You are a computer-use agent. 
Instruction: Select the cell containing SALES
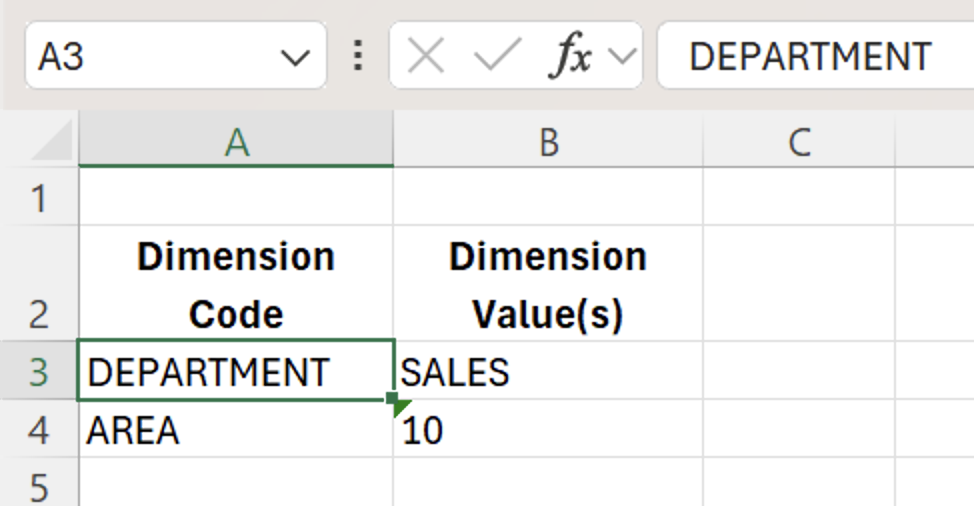[548, 373]
